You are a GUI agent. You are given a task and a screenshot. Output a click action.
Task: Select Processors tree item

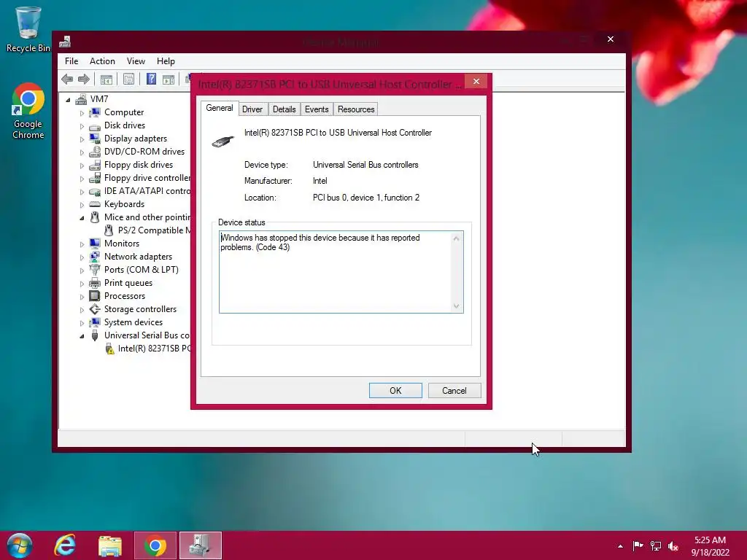click(x=124, y=296)
